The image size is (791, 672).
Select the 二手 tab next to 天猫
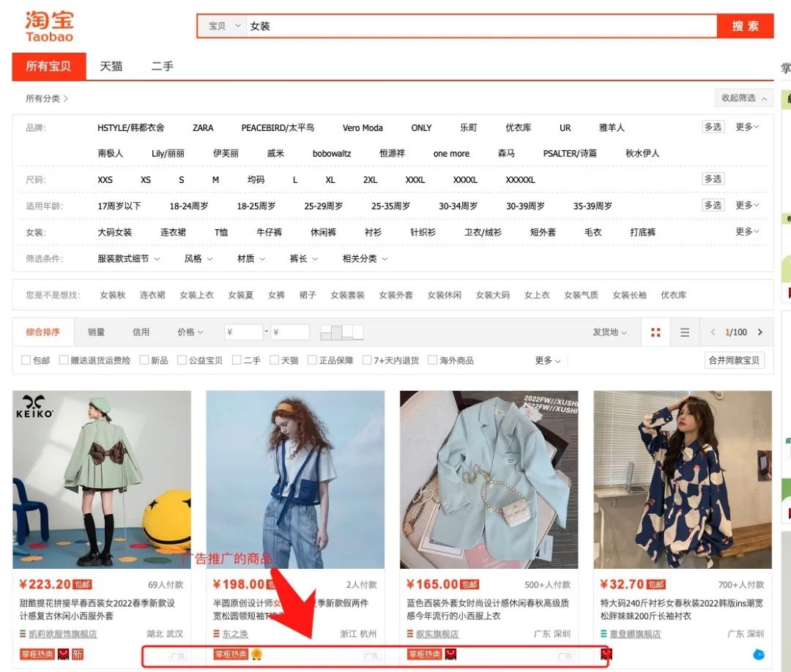tap(163, 66)
